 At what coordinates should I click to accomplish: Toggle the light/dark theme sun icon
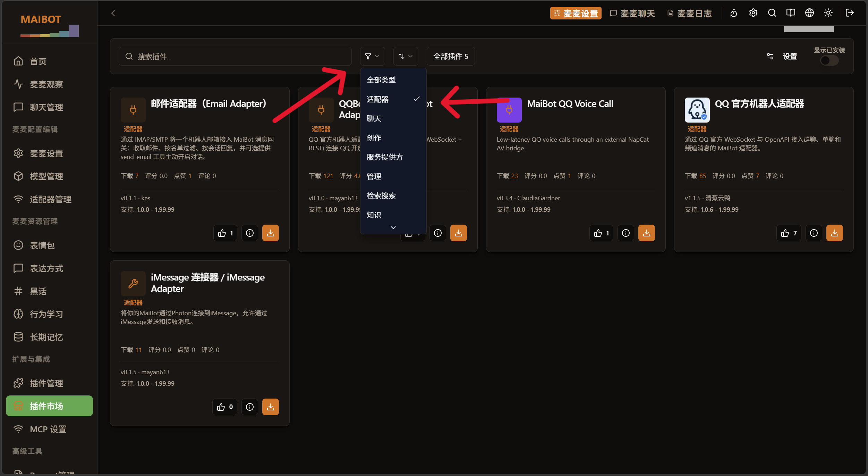pos(828,13)
